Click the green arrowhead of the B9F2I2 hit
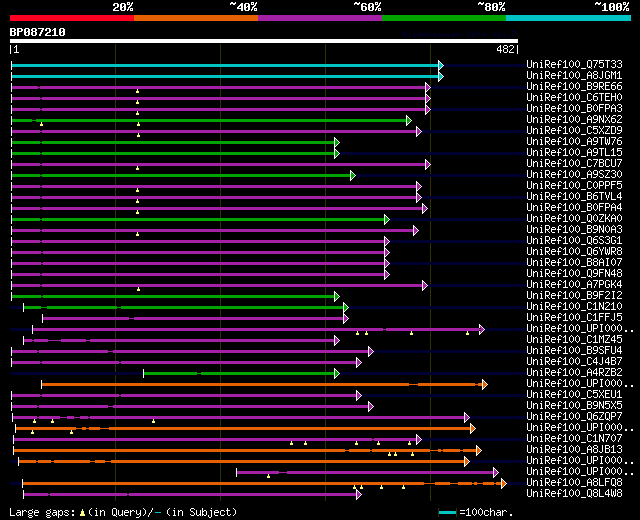Screen dimensions: 640x520 (x=337, y=296)
